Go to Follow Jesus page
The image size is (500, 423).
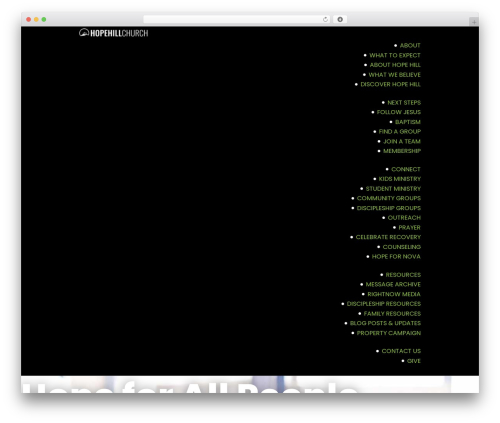[399, 112]
